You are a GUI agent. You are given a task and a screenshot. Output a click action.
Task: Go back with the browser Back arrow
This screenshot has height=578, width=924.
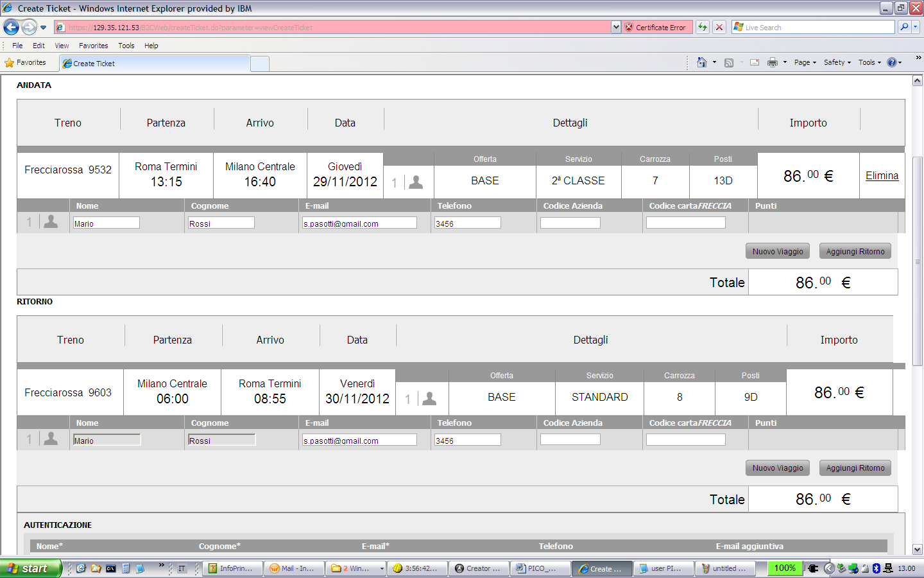pyautogui.click(x=11, y=27)
